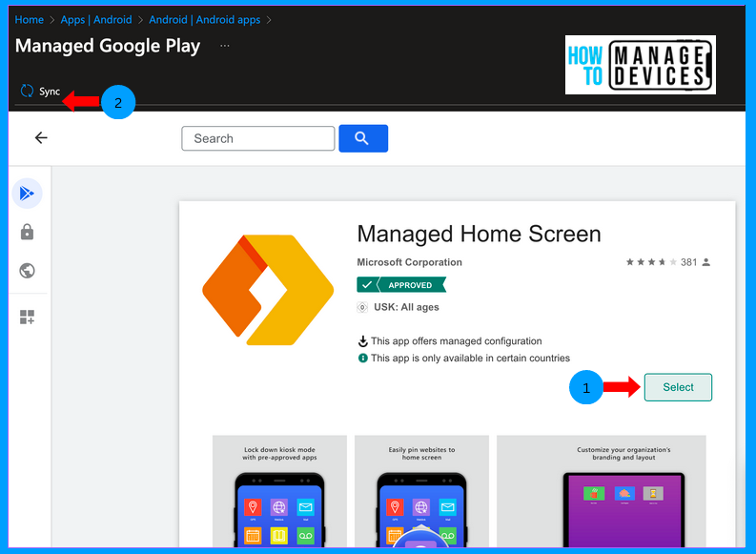Click the APPROVED badge
Image resolution: width=756 pixels, height=554 pixels.
pos(401,284)
